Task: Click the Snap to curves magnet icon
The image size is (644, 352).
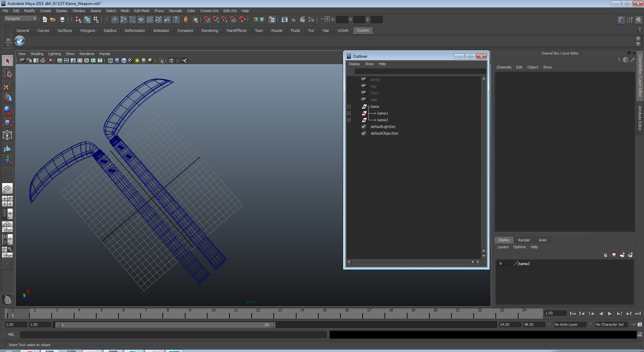Action: point(216,19)
